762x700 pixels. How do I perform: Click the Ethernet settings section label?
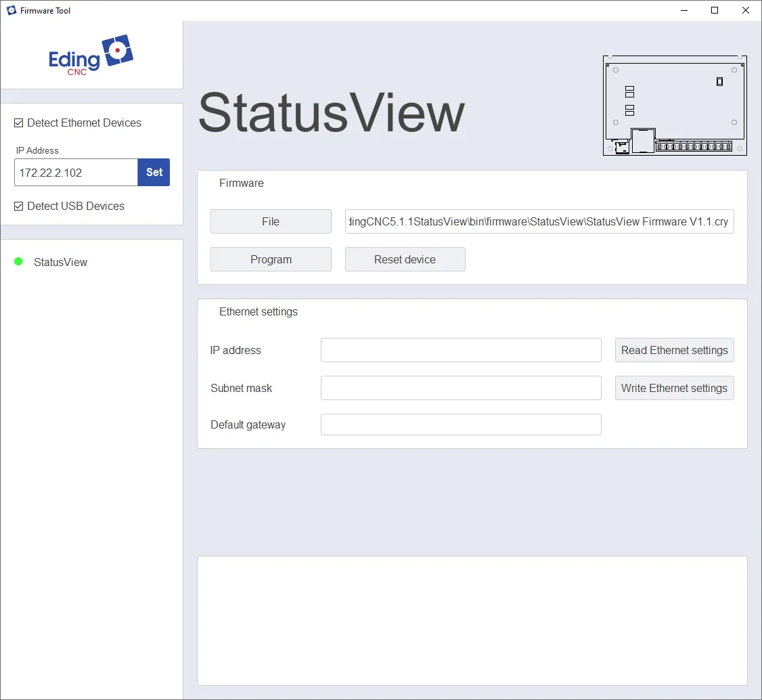click(x=259, y=311)
